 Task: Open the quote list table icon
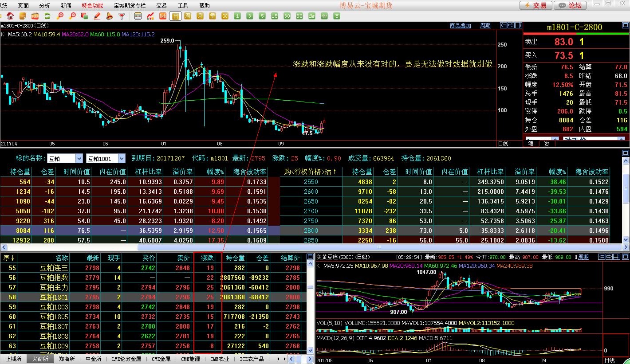(x=138, y=16)
